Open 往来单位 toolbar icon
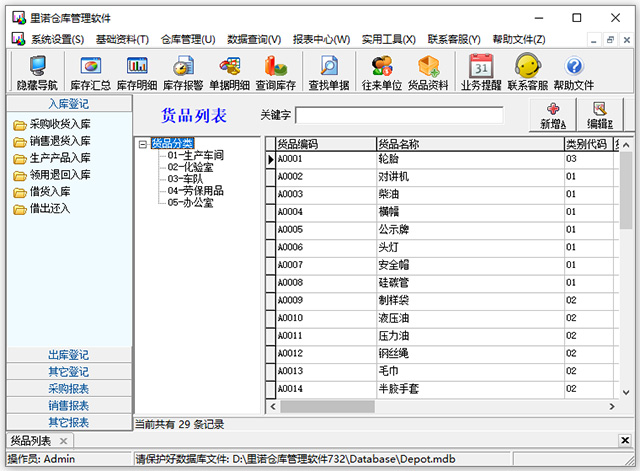 point(382,72)
